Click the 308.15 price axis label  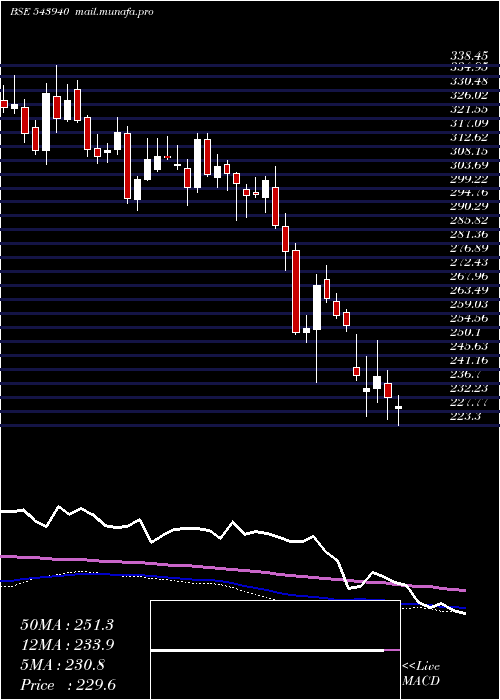(468, 151)
